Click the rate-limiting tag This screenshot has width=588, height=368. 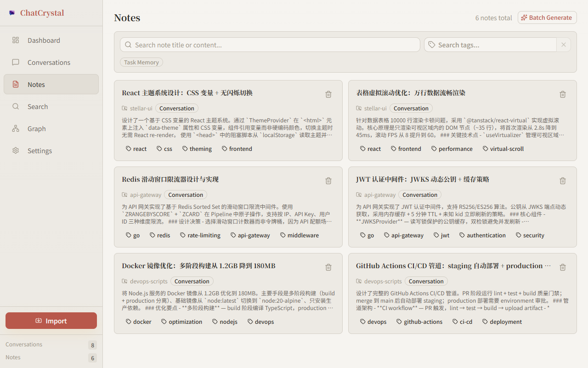pos(200,235)
